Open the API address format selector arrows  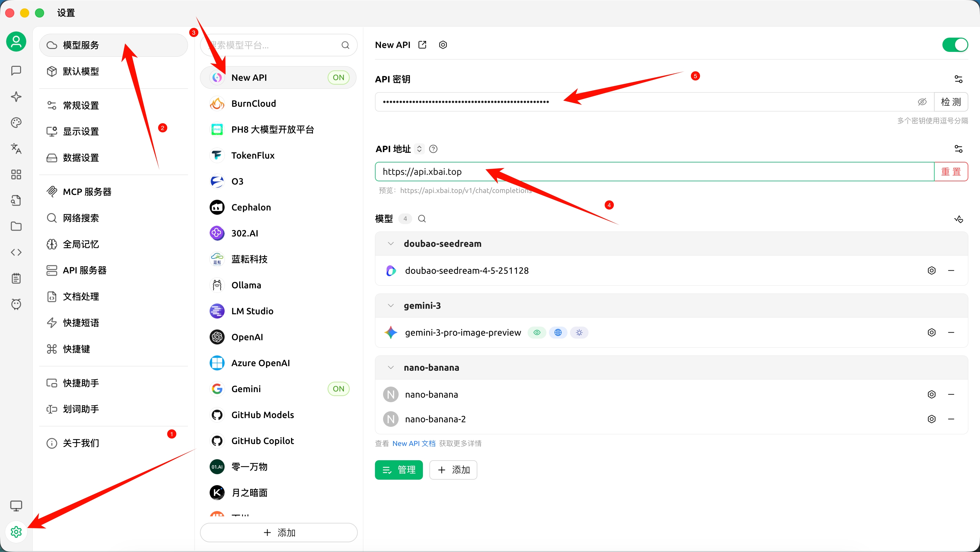tap(420, 149)
